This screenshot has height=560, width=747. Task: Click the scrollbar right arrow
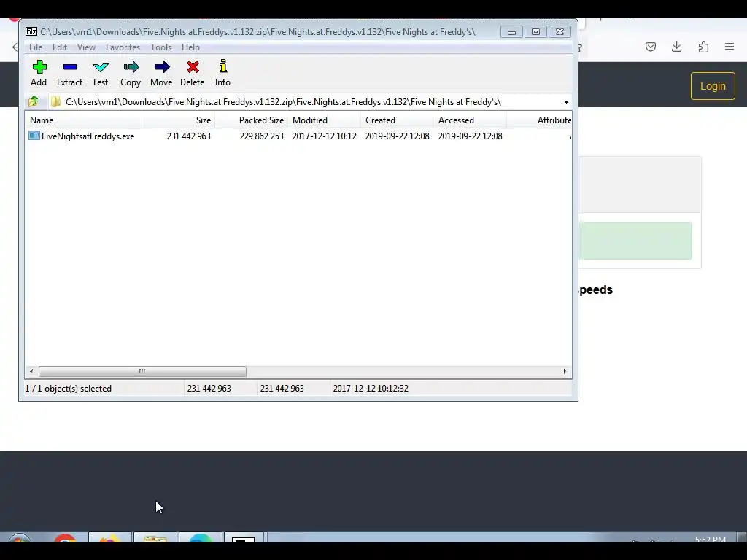565,371
